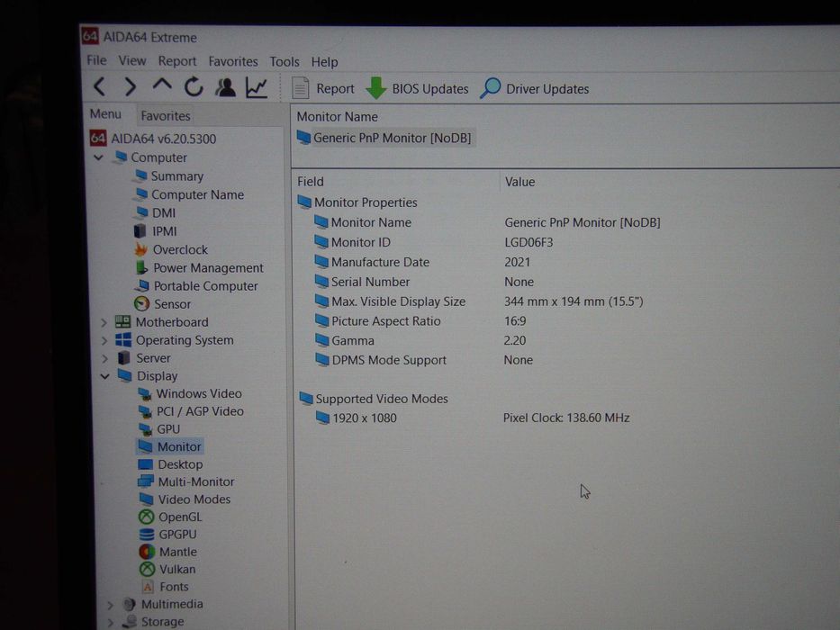The width and height of the screenshot is (840, 630).
Task: Open Driver Updates
Action: pos(535,88)
